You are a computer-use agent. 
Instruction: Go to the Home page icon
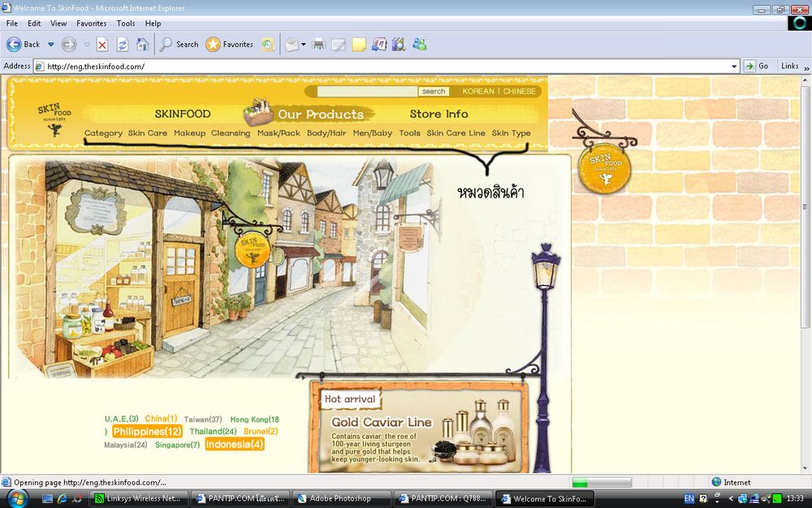142,45
